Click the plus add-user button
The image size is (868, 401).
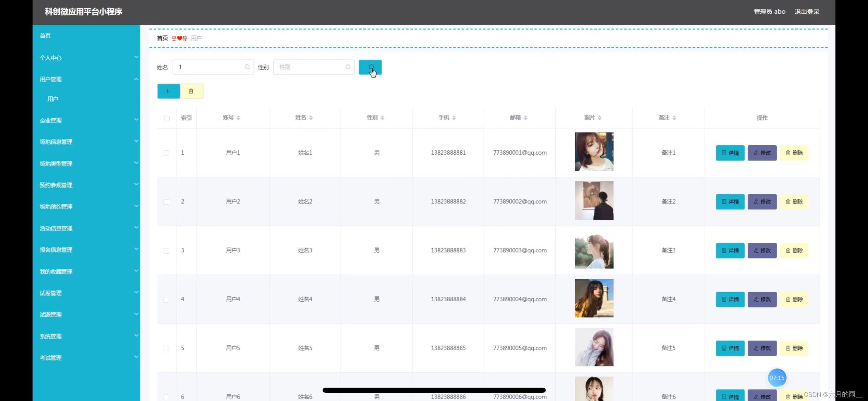tap(168, 91)
